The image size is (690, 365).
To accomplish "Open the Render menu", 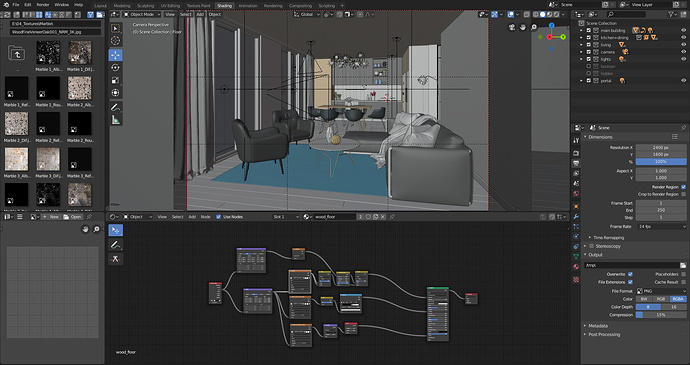I will pyautogui.click(x=43, y=5).
